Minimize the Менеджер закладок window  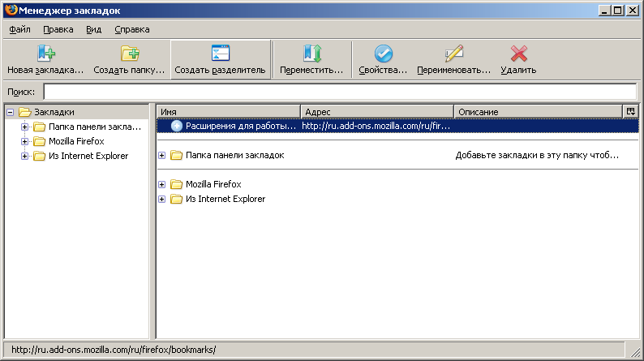(x=604, y=11)
